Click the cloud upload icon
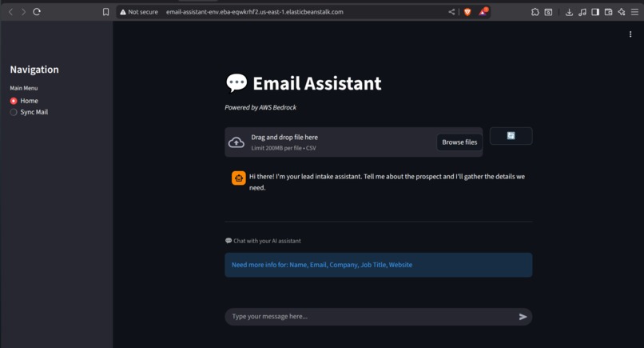 pyautogui.click(x=237, y=142)
